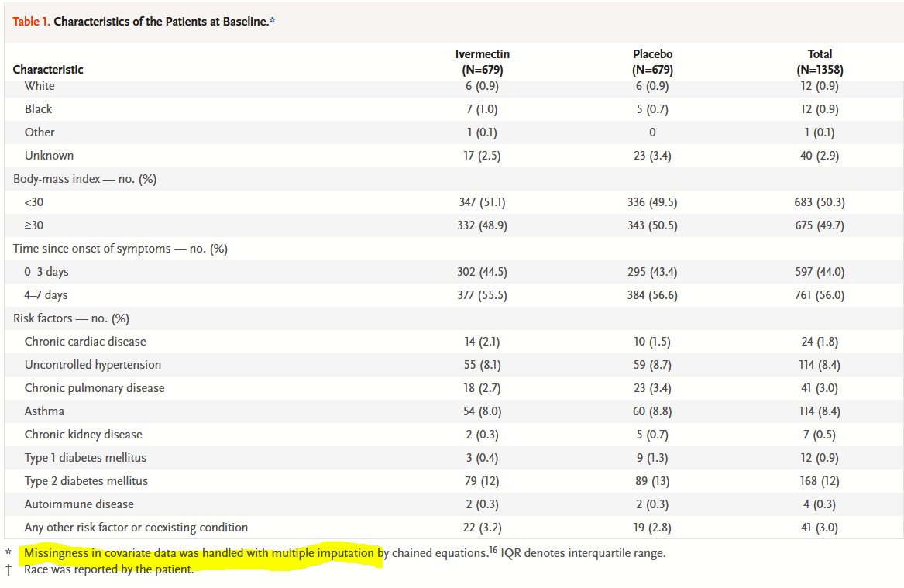Click the 'Characteristic' column header

click(x=48, y=70)
